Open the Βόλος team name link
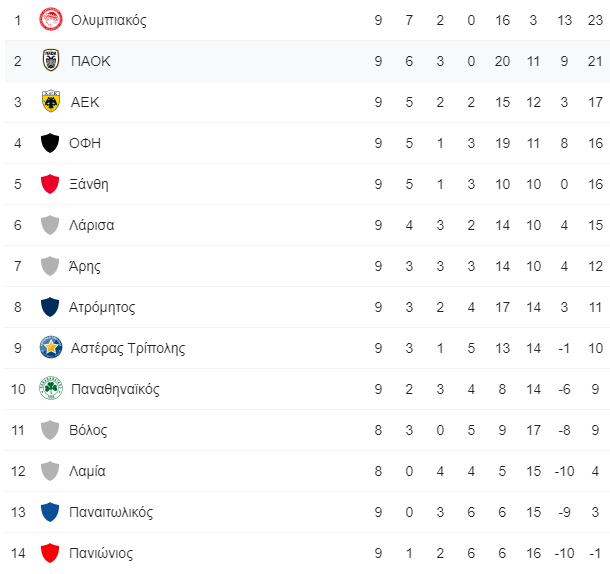The width and height of the screenshot is (610, 574). [x=88, y=430]
